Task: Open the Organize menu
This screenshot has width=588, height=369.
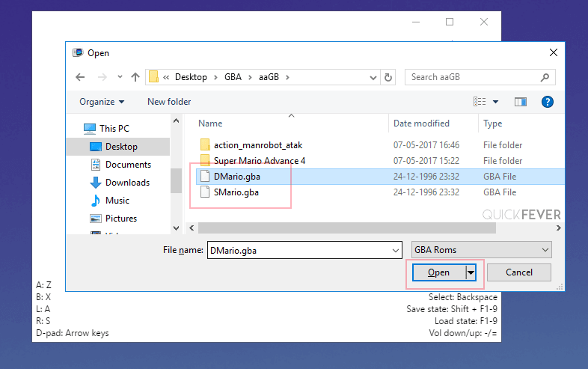Action: (x=102, y=102)
